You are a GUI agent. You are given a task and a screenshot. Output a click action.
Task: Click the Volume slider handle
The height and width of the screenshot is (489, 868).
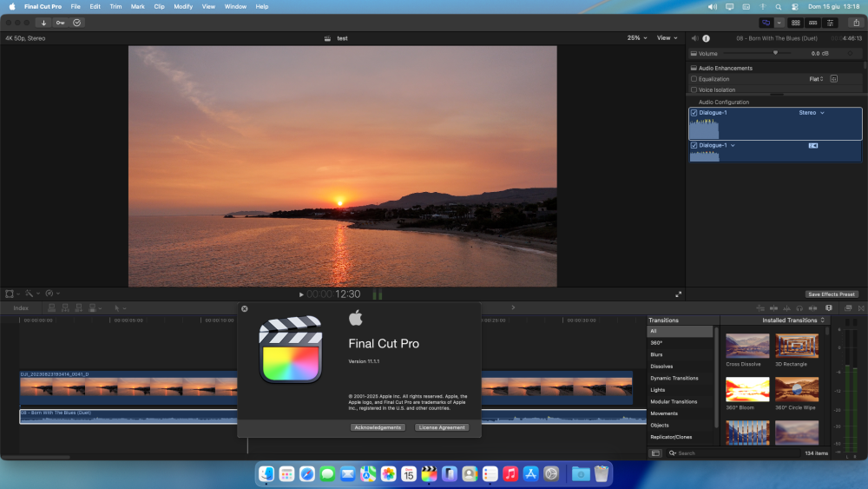click(775, 53)
